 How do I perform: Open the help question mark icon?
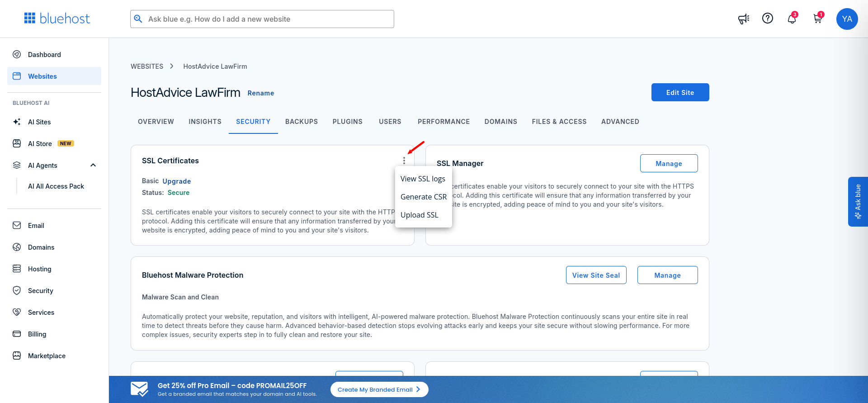768,18
